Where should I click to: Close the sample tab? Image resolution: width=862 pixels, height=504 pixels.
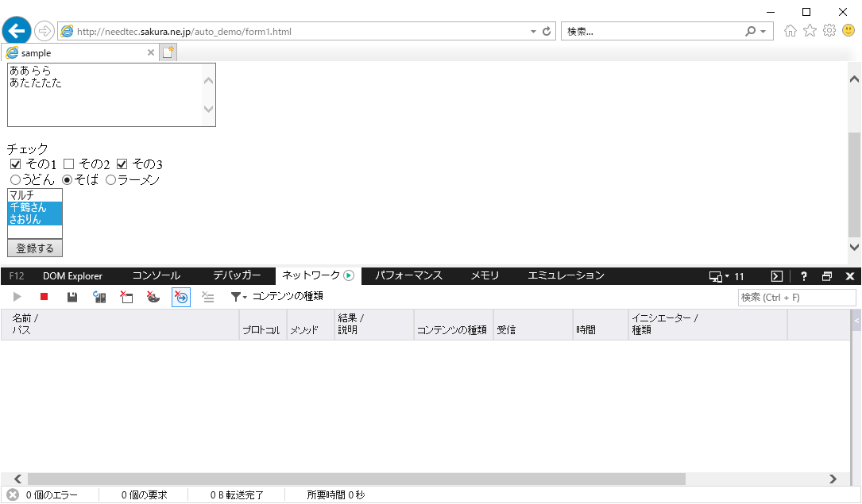(151, 52)
